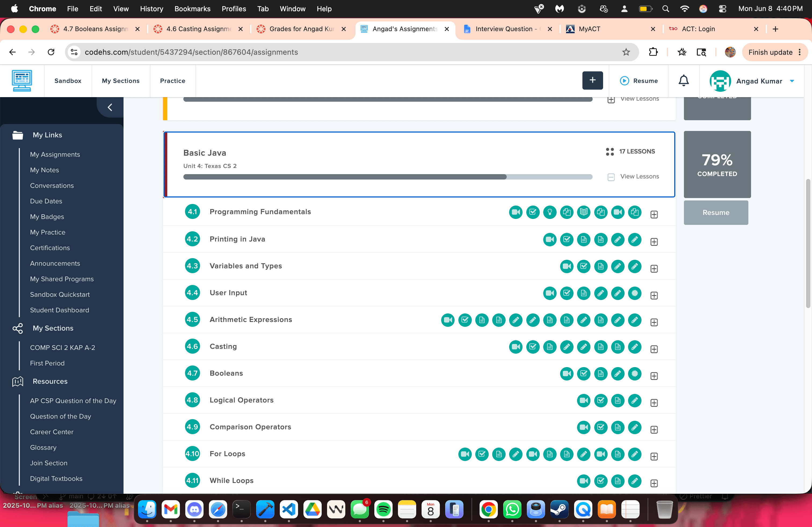
Task: Open Due Dates in the sidebar
Action: (46, 201)
